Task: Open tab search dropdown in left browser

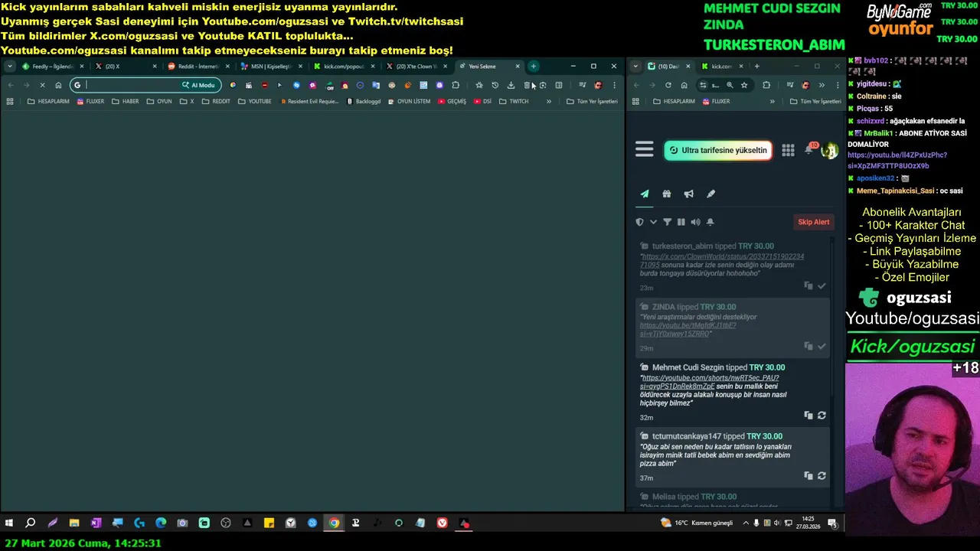Action: click(x=9, y=67)
